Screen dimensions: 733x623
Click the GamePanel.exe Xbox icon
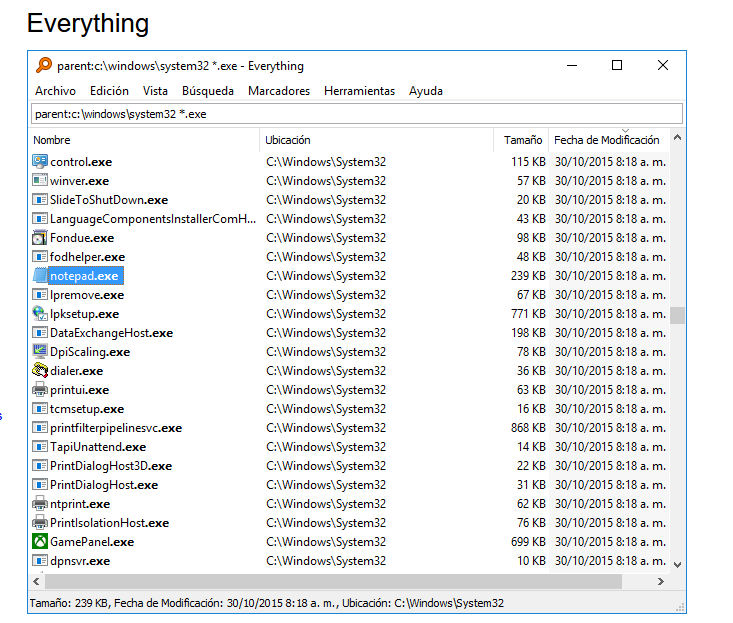click(x=40, y=542)
